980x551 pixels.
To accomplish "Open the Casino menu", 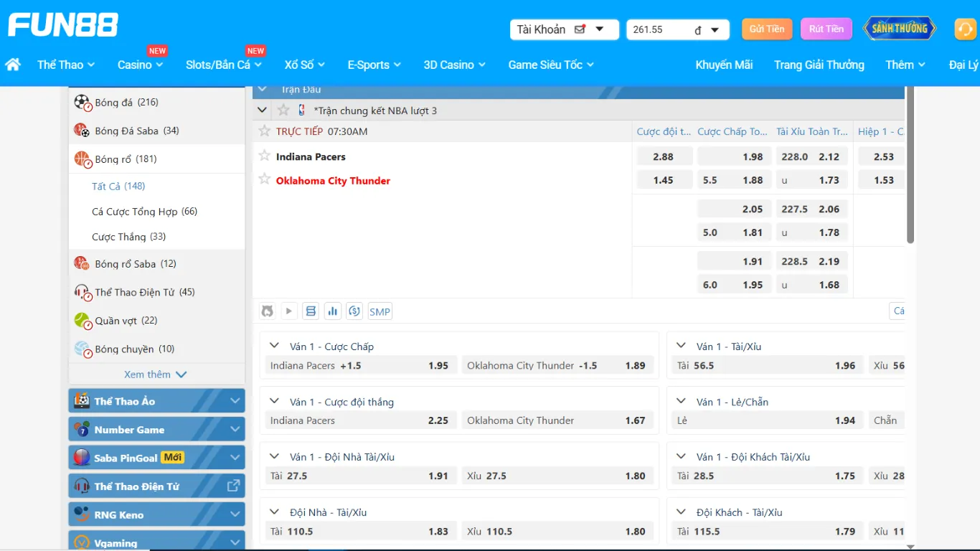I will click(140, 65).
